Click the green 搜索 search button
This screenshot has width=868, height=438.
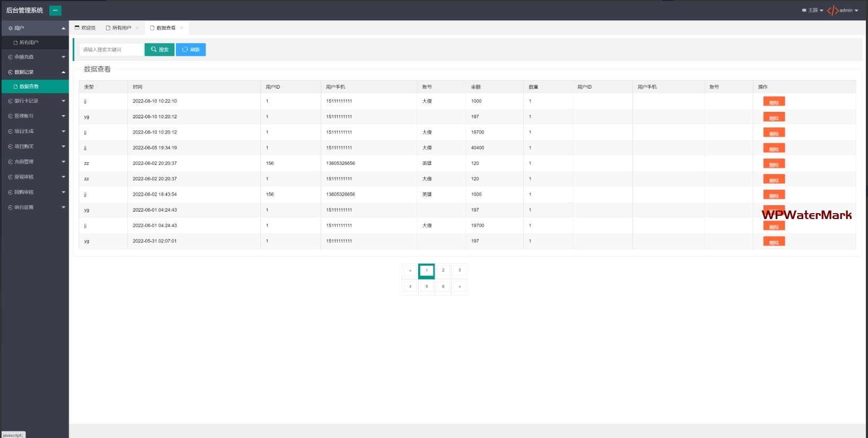pyautogui.click(x=160, y=49)
